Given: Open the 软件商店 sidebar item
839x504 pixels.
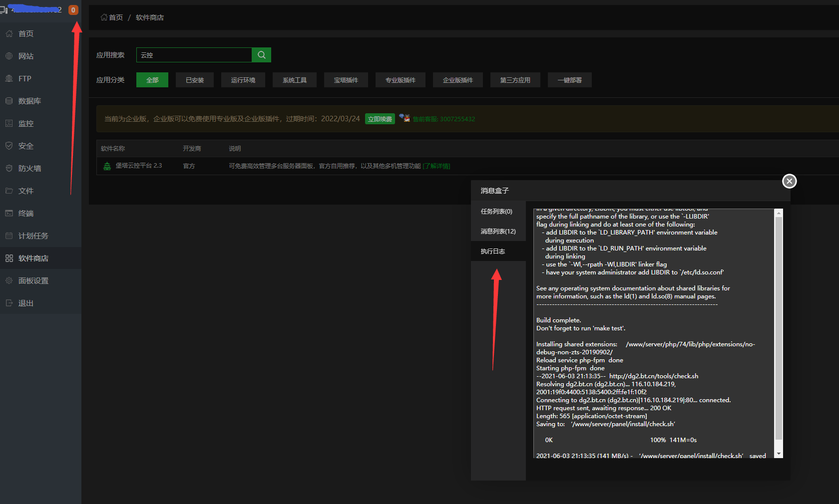Looking at the screenshot, I should [40, 258].
